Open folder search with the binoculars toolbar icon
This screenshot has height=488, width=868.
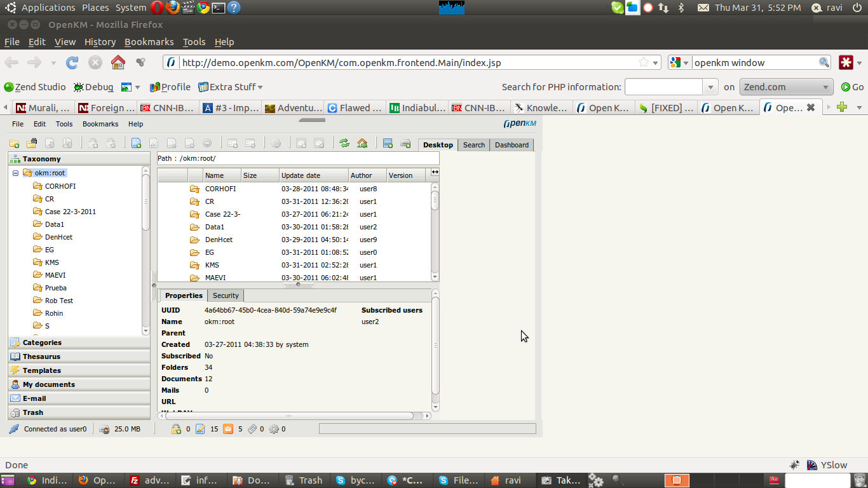click(33, 143)
